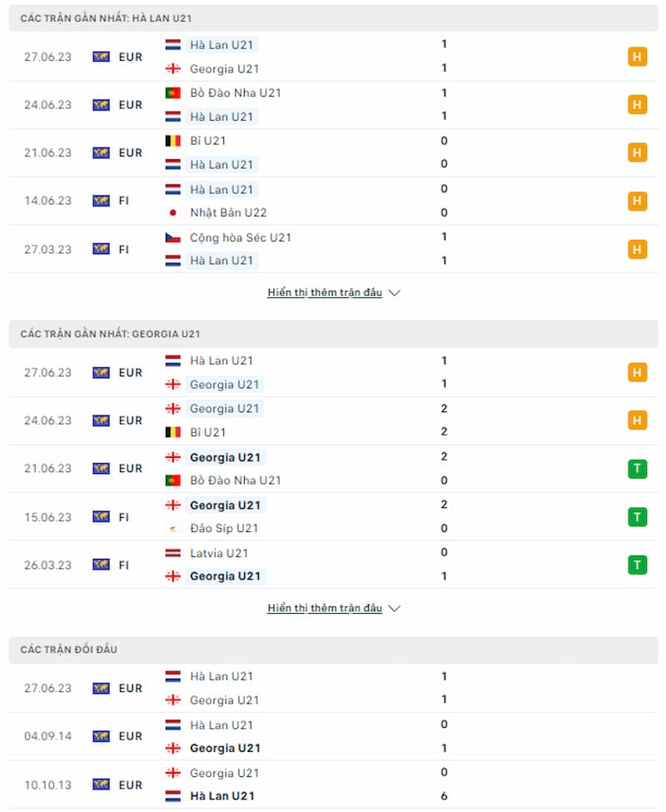The width and height of the screenshot is (666, 812).
Task: Click orange draw badge for Georgia vs Bỉ U21
Action: 637,420
